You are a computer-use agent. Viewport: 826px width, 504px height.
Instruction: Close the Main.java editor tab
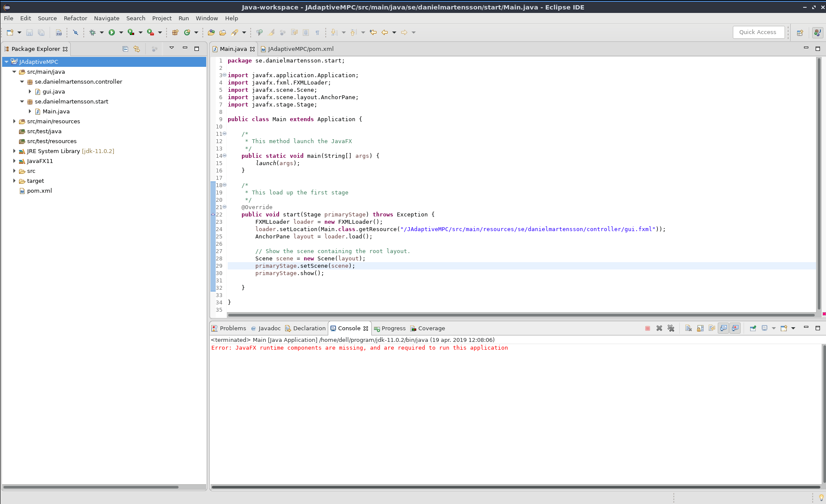(252, 49)
